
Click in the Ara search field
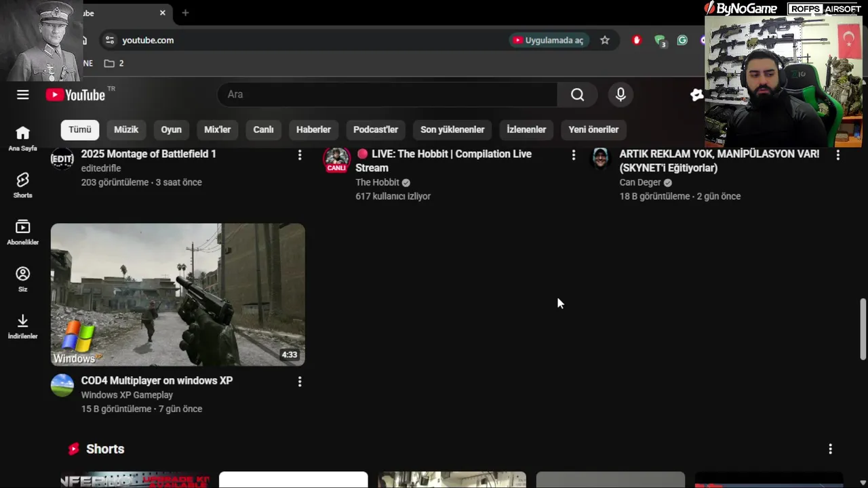coord(387,95)
